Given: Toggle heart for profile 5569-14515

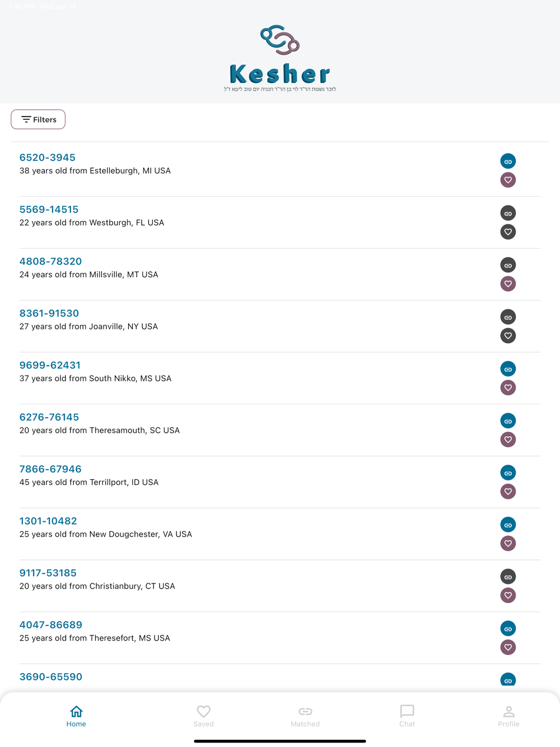Looking at the screenshot, I should point(508,232).
